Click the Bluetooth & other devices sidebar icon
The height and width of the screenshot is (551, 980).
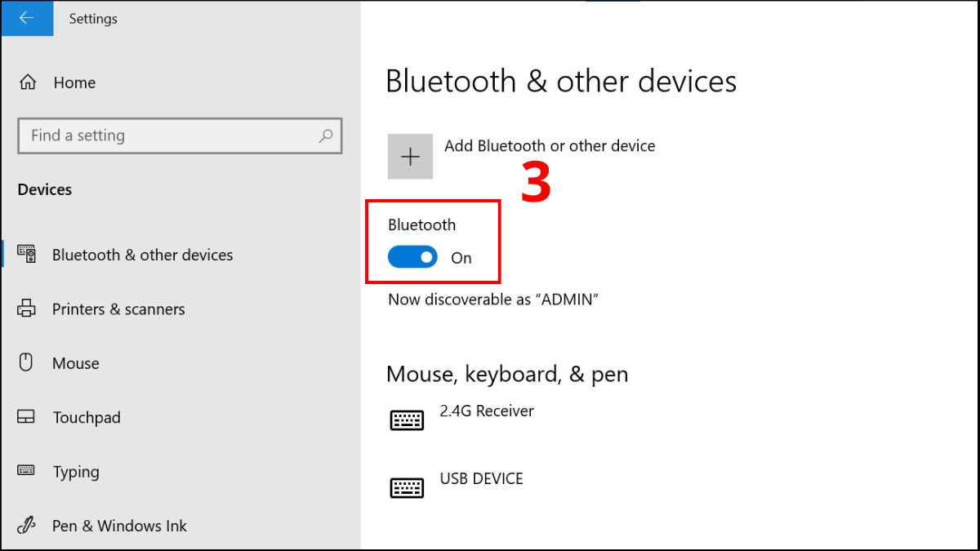point(27,254)
